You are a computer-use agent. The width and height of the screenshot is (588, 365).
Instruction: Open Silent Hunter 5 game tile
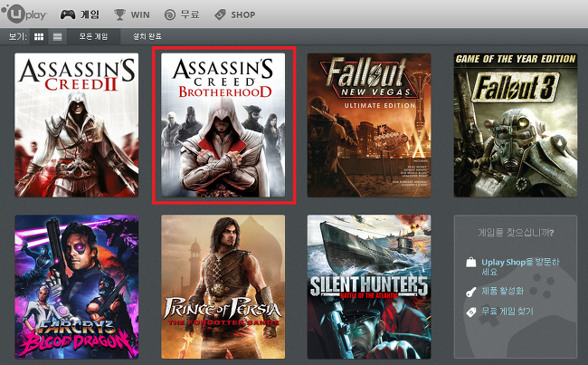(369, 287)
